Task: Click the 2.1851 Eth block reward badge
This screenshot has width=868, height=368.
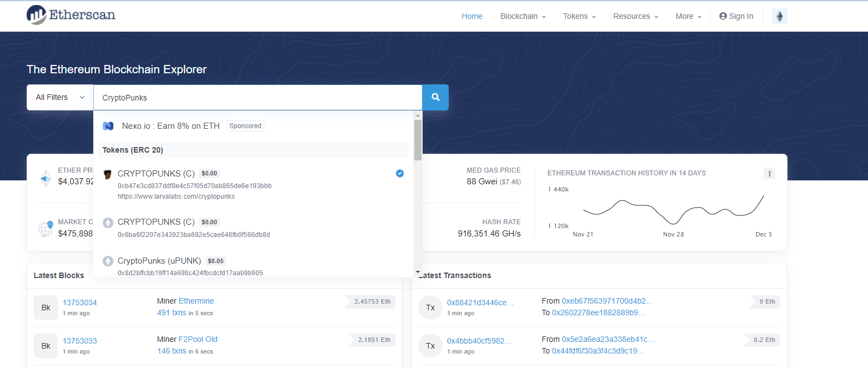Action: click(372, 340)
